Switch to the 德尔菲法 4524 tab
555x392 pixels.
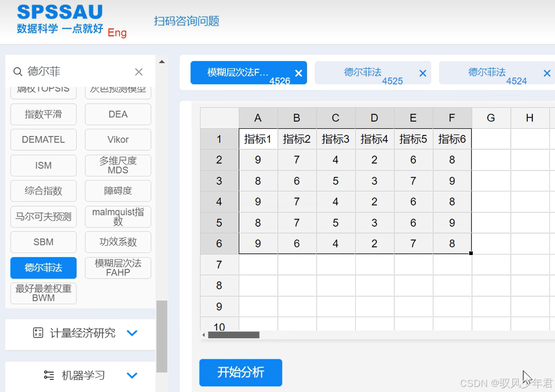pos(497,73)
